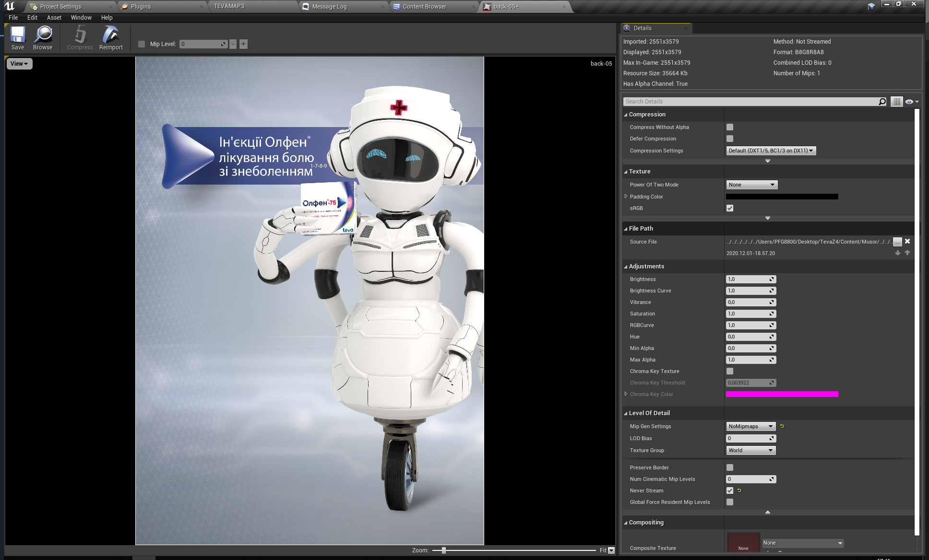Open the Texture Group dropdown
929x560 pixels.
(751, 450)
